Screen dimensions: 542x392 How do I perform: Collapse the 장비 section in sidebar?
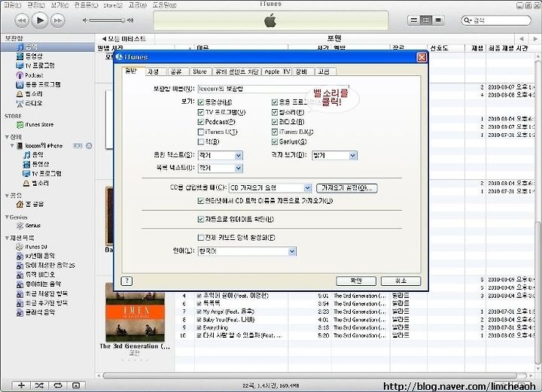[7, 137]
